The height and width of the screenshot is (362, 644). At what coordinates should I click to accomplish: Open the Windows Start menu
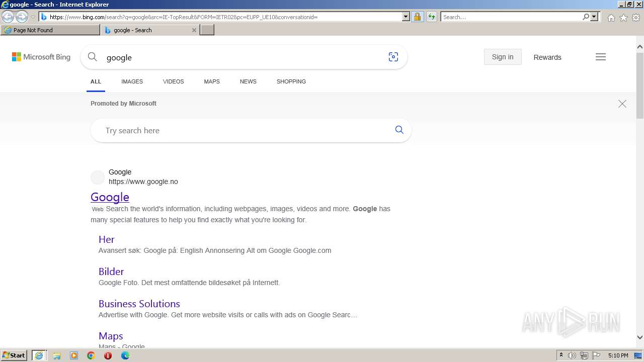tap(14, 355)
